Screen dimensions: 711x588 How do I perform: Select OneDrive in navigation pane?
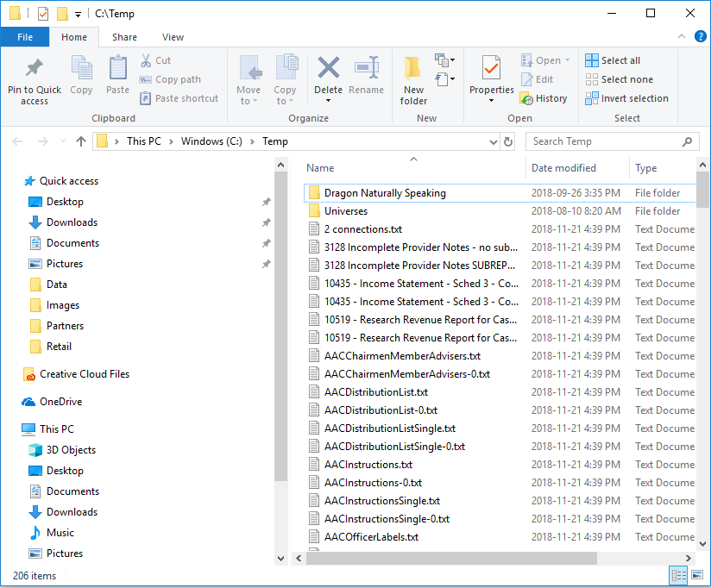(60, 402)
